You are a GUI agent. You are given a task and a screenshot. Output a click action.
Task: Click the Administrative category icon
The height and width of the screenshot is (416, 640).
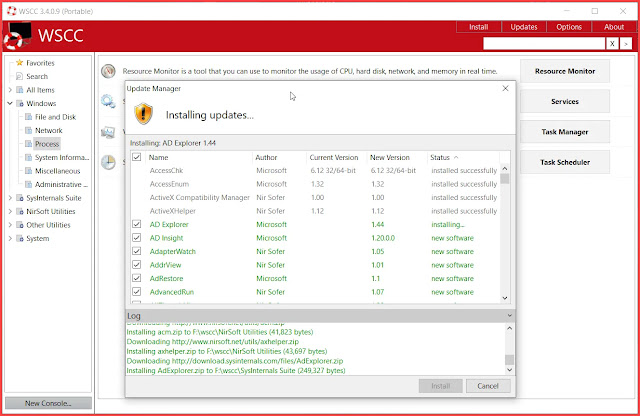tap(28, 184)
